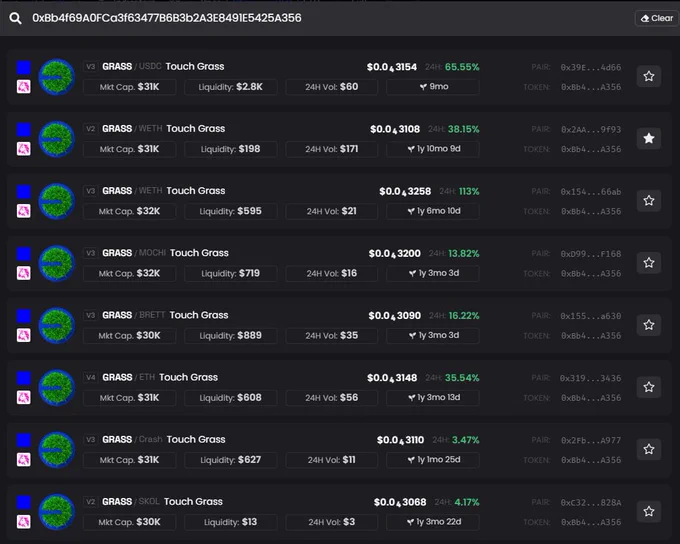Open the GRASS/Crash token logo
Screen dimensions: 680x544
(x=56, y=450)
